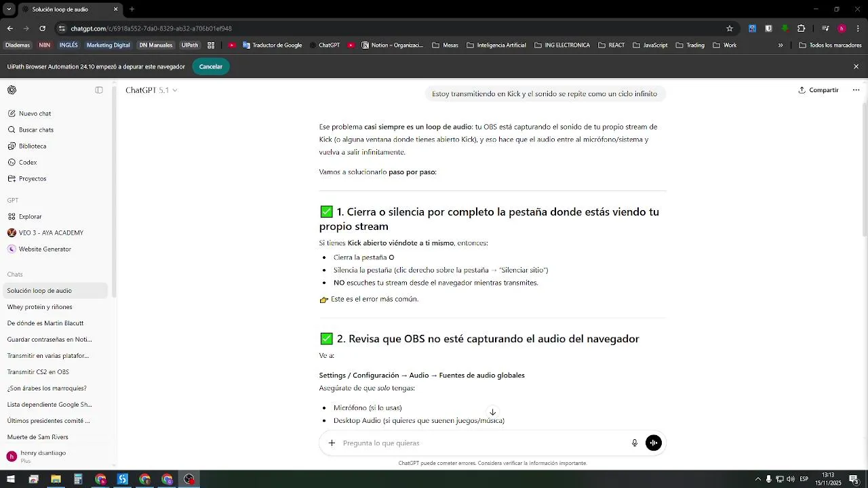The height and width of the screenshot is (488, 868).
Task: Open the browser Extensions puzzle icon
Action: pos(801,28)
